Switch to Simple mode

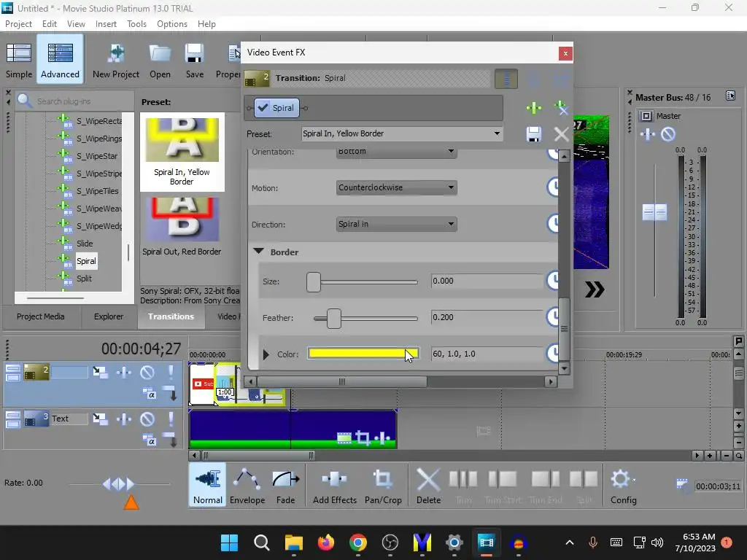click(18, 60)
